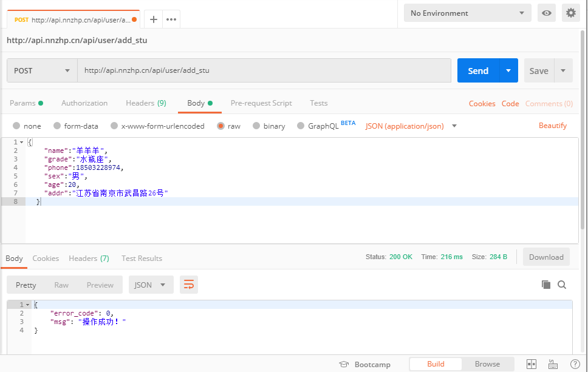Collapse request JSON fold arrow at line 1

[22, 142]
